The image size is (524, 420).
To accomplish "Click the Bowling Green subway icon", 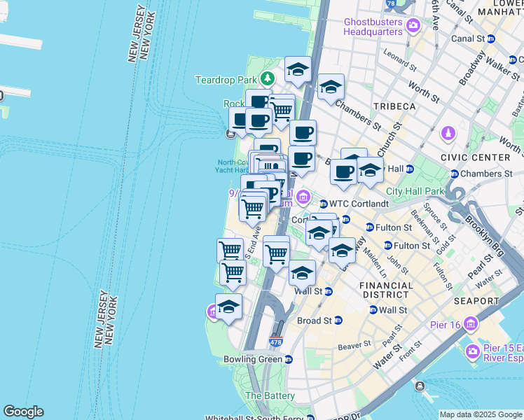I will (289, 360).
